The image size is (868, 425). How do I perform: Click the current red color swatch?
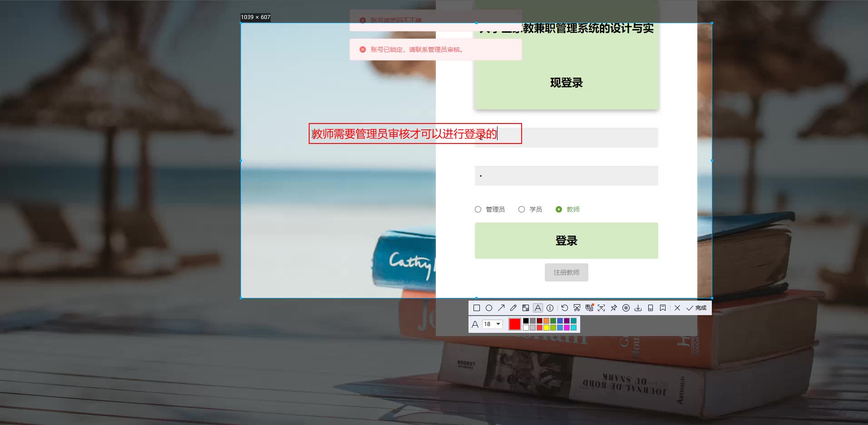click(515, 324)
